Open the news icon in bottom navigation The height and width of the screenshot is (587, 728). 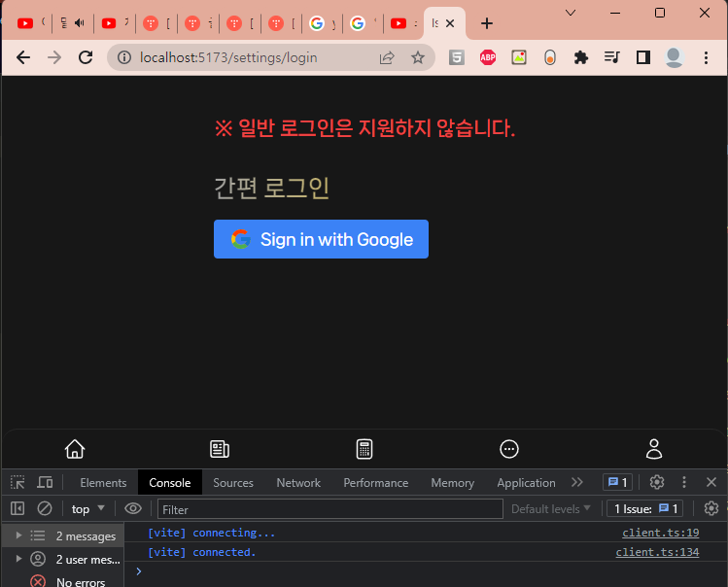coord(220,449)
